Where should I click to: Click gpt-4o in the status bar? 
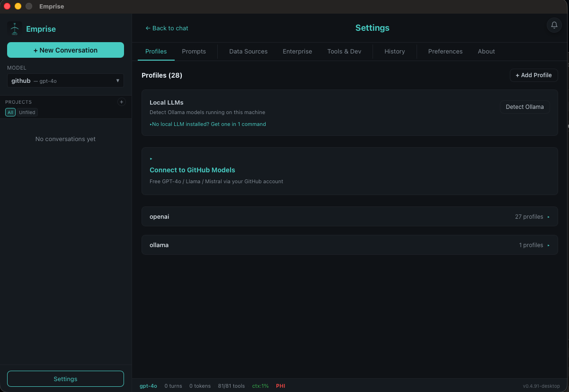click(x=148, y=386)
